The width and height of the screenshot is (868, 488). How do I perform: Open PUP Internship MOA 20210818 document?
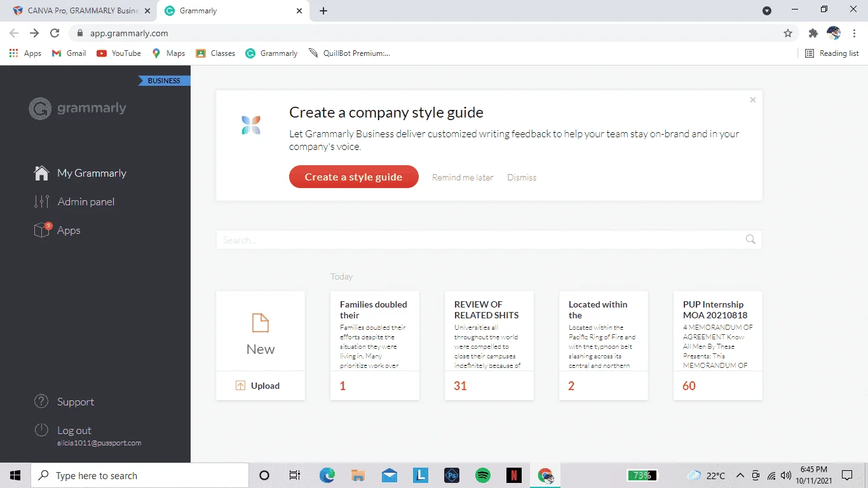[x=718, y=346]
